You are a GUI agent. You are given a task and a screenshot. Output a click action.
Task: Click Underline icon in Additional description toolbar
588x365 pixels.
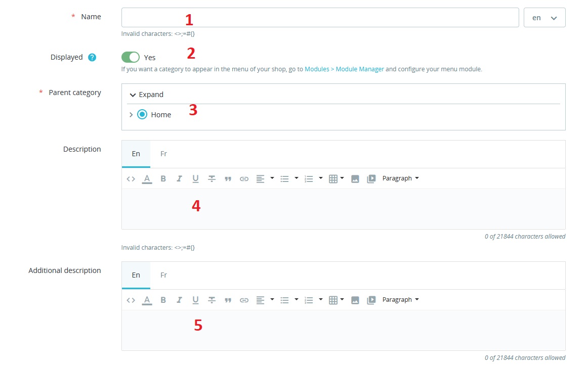(x=195, y=300)
